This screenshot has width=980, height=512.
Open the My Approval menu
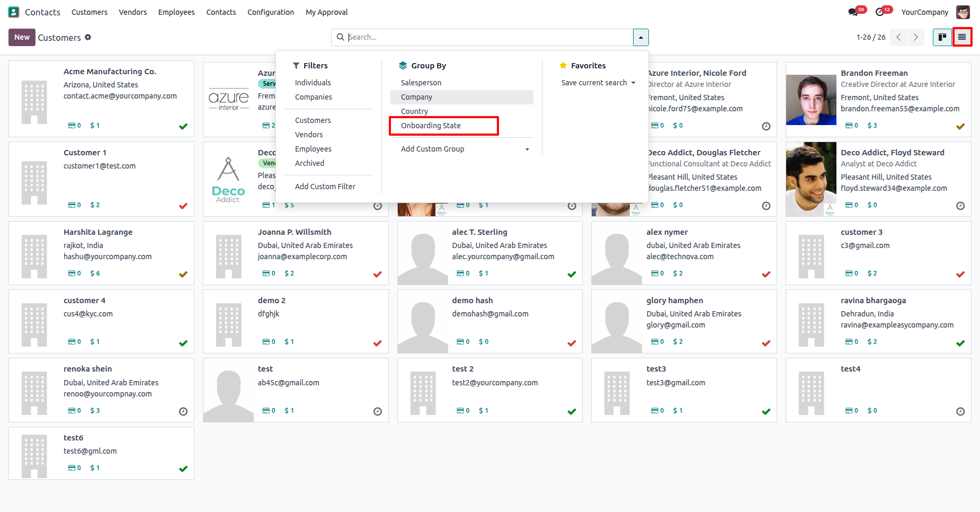[x=327, y=12]
